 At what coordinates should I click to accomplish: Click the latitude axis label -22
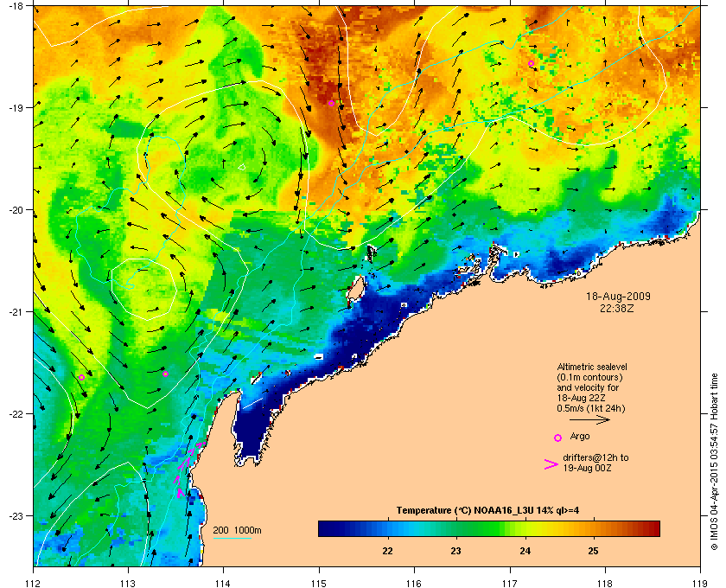click(x=16, y=414)
